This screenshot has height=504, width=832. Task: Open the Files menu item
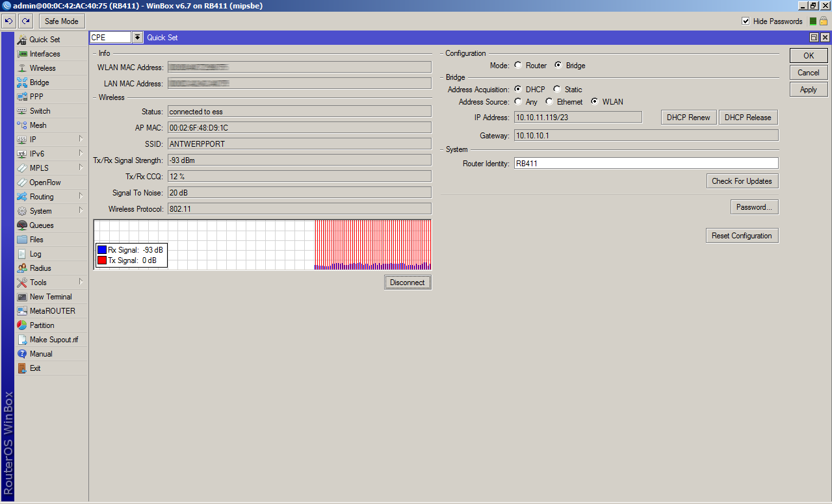click(x=36, y=240)
